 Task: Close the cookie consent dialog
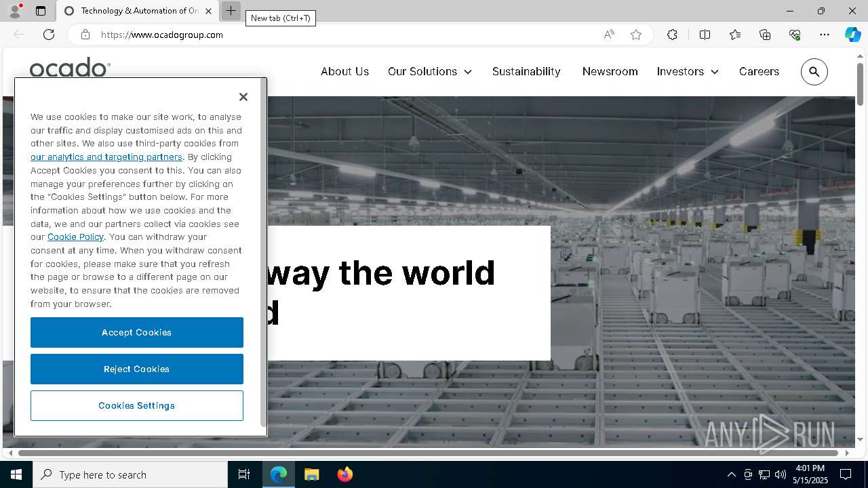[x=243, y=97]
